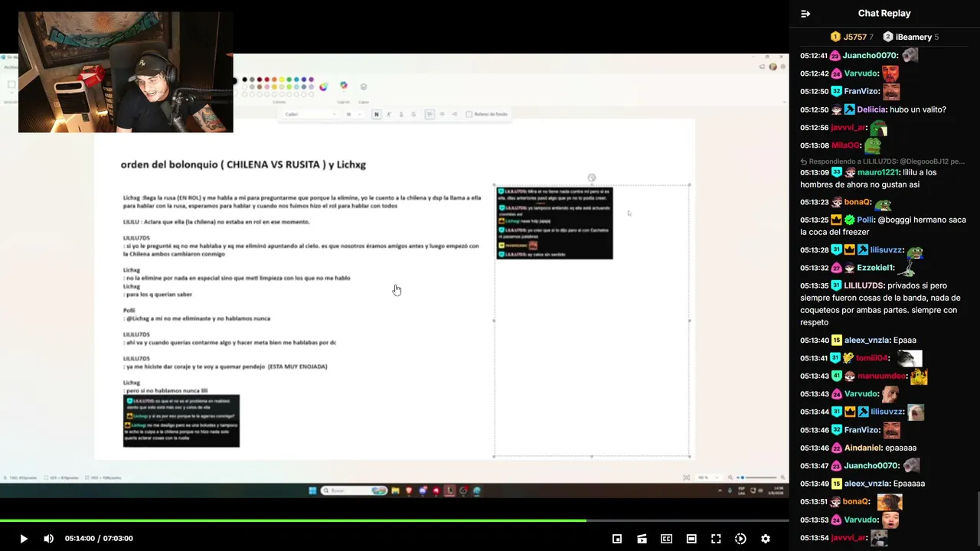Enable 'Relleno de fondo' checkbox
This screenshot has width=980, height=551.
(x=469, y=114)
